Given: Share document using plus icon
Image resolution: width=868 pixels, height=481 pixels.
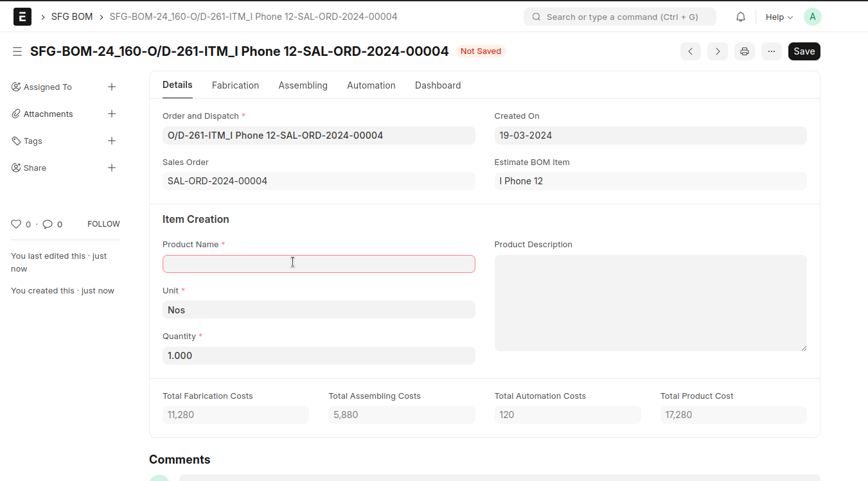Looking at the screenshot, I should (112, 168).
